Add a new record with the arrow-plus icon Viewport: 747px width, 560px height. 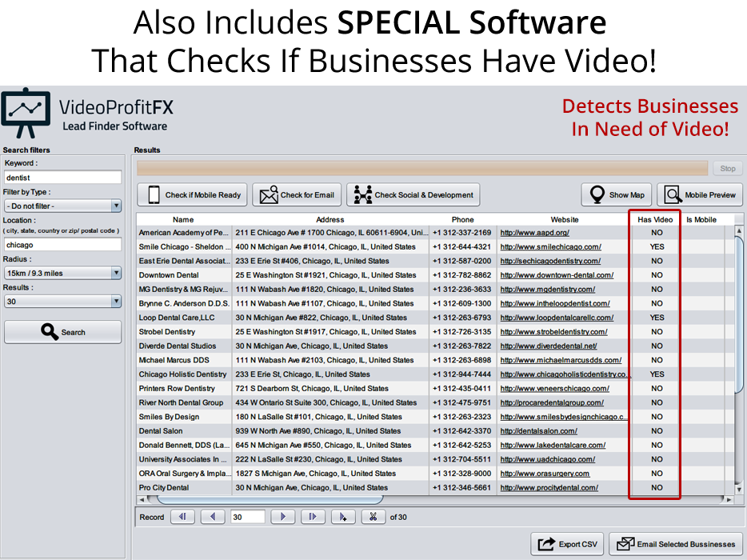point(343,517)
